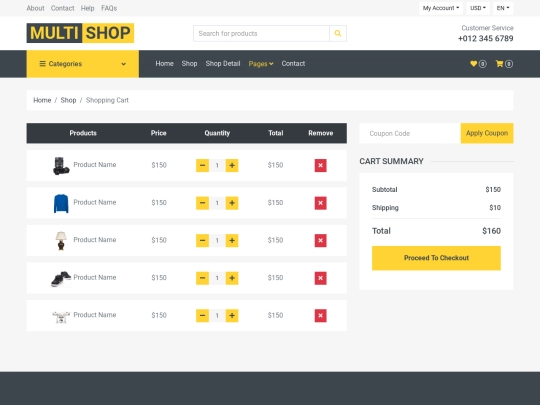Click the CART SUMMARY heading

[392, 161]
